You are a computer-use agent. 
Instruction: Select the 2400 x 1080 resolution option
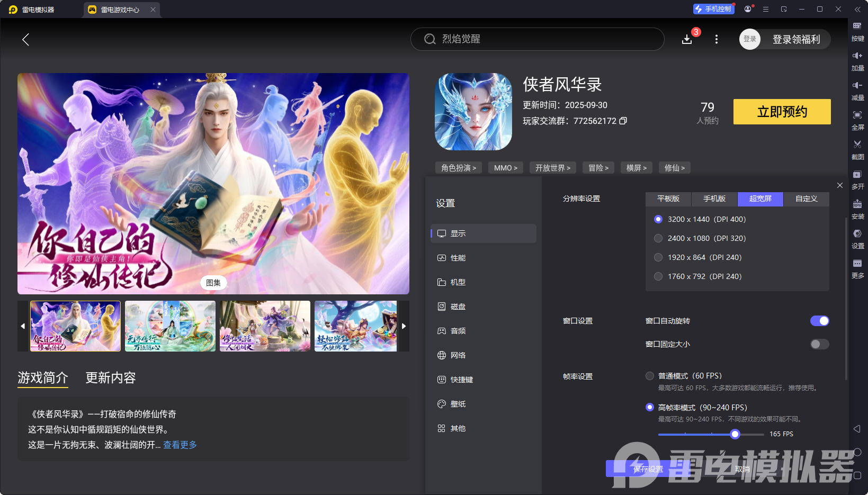click(x=658, y=238)
